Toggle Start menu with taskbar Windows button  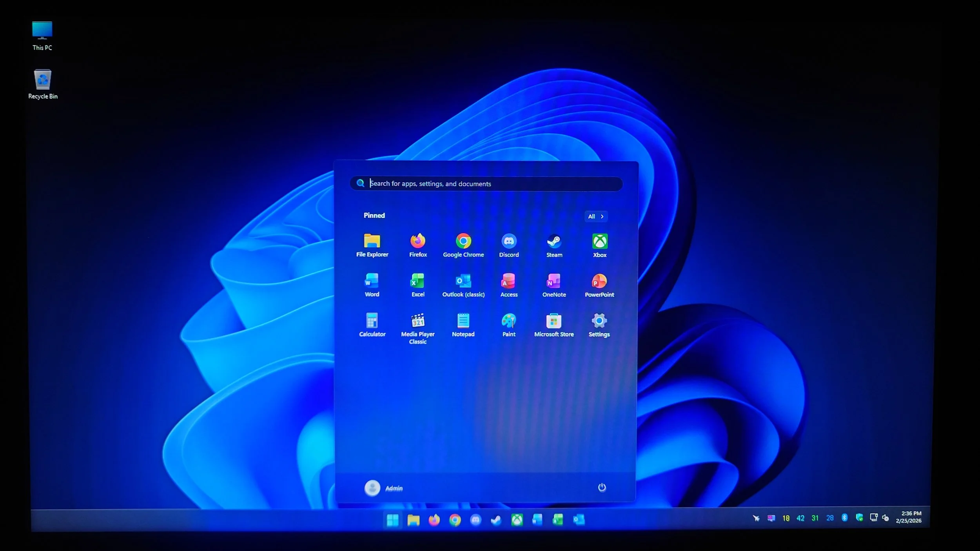[x=392, y=520]
